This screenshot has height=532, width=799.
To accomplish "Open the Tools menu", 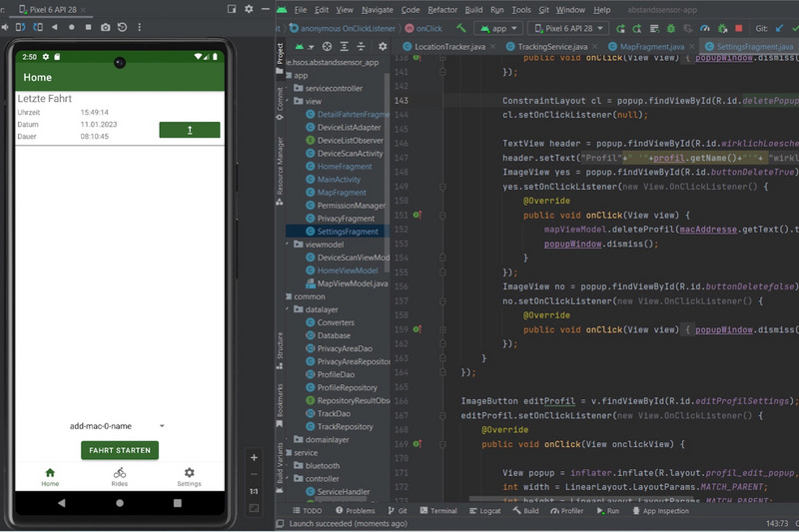I will click(520, 10).
